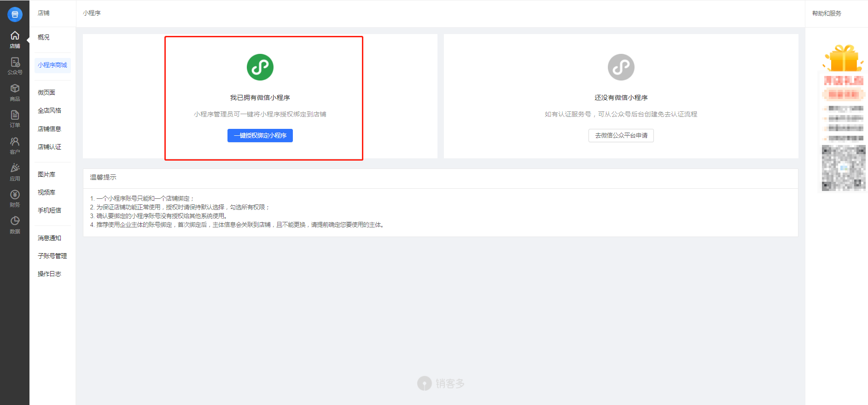Open 概况 overview menu item
868x405 pixels.
point(44,37)
